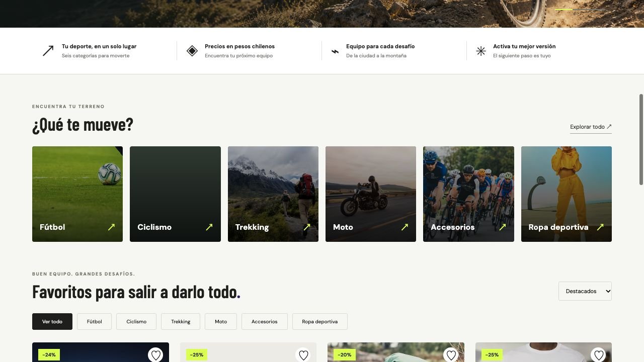Toggle the heart on the white t-shirt product

tap(598, 355)
